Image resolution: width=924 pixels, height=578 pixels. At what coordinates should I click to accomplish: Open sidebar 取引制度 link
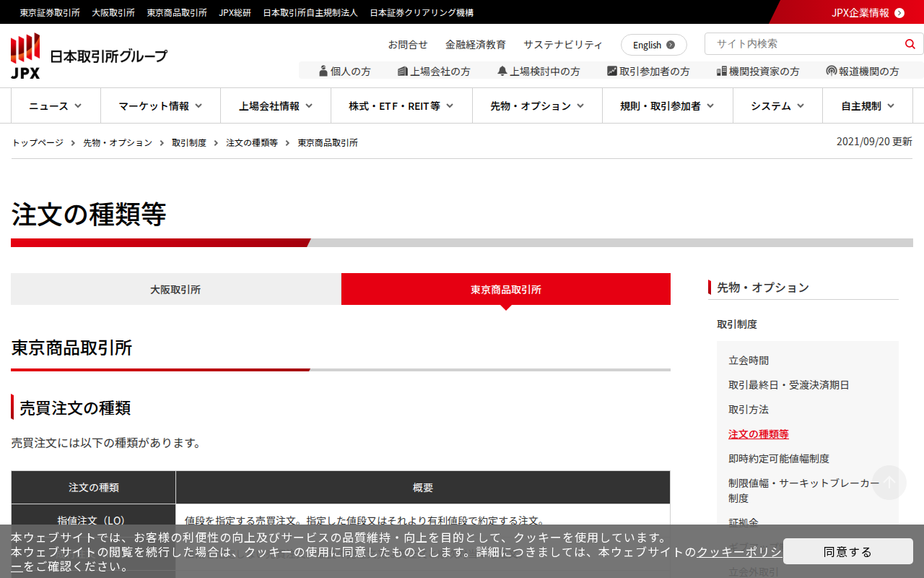(x=737, y=324)
